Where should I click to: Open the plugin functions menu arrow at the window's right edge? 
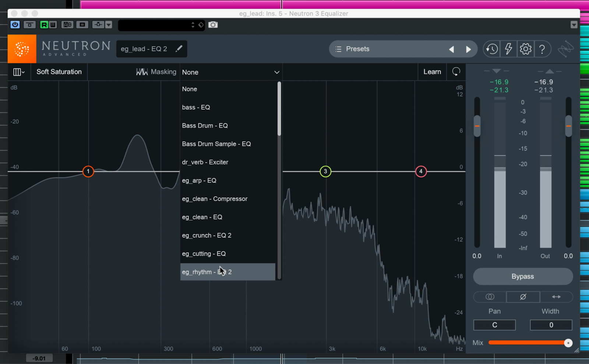(x=574, y=25)
